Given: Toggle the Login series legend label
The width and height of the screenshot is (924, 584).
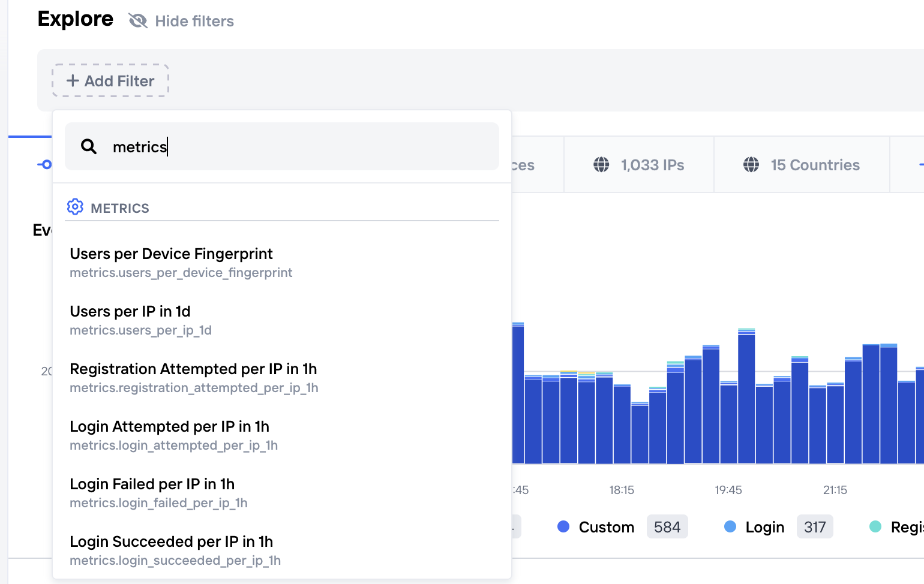Looking at the screenshot, I should (x=765, y=527).
